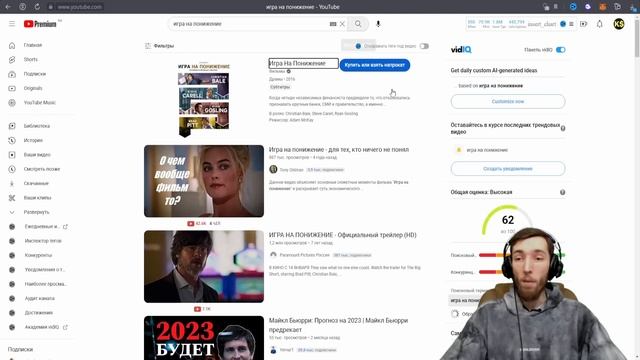The height and width of the screenshot is (360, 640).
Task: Click the История clock icon
Action: 12,140
